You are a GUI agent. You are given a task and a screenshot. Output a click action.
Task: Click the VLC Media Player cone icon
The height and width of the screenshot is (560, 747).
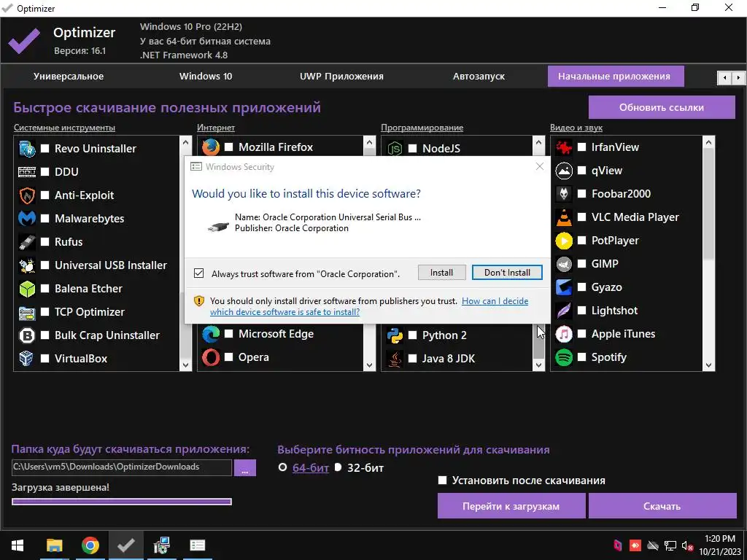564,217
